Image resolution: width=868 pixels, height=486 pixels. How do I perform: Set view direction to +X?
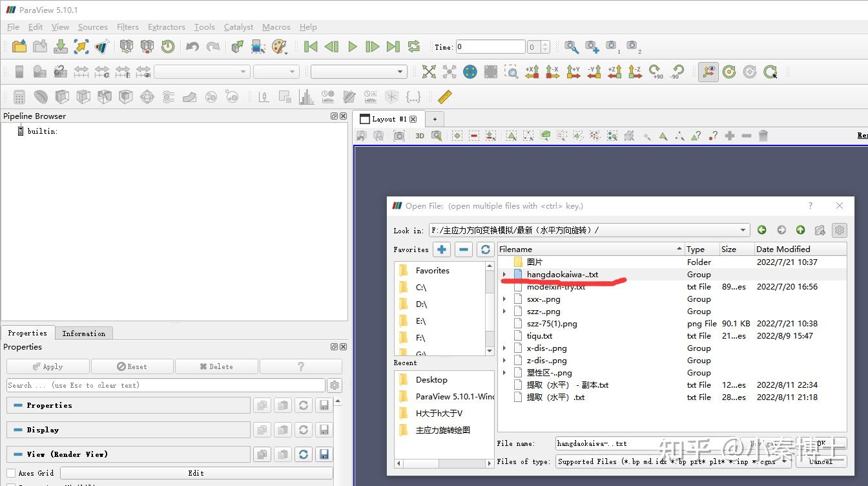(x=532, y=72)
